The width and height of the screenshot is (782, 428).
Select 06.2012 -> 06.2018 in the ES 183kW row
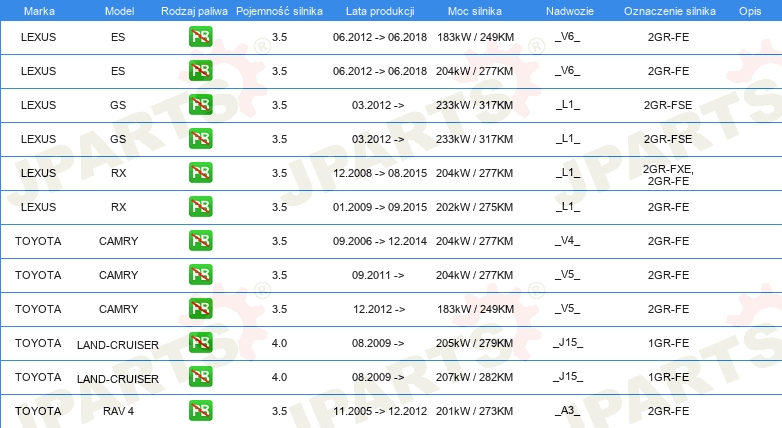(x=380, y=37)
